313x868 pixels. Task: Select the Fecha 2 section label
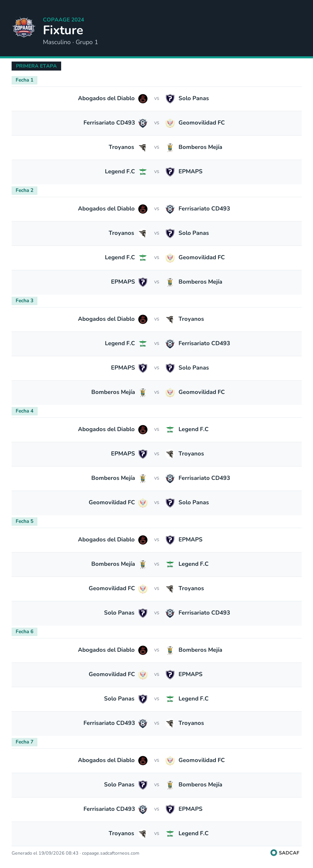point(24,190)
